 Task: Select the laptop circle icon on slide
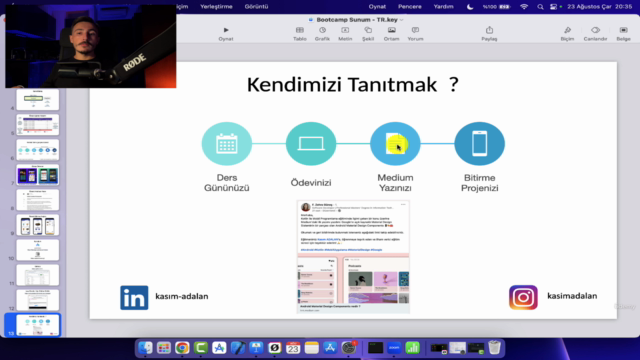(311, 144)
